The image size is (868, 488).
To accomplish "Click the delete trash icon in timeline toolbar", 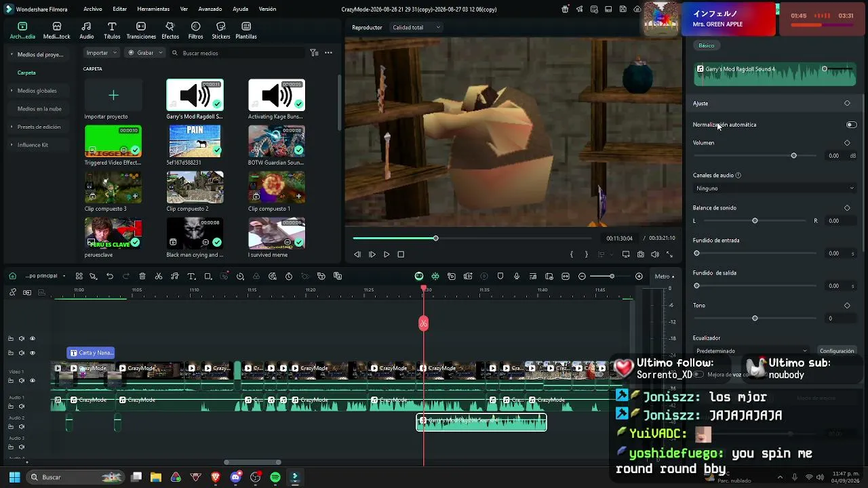I will (x=142, y=277).
